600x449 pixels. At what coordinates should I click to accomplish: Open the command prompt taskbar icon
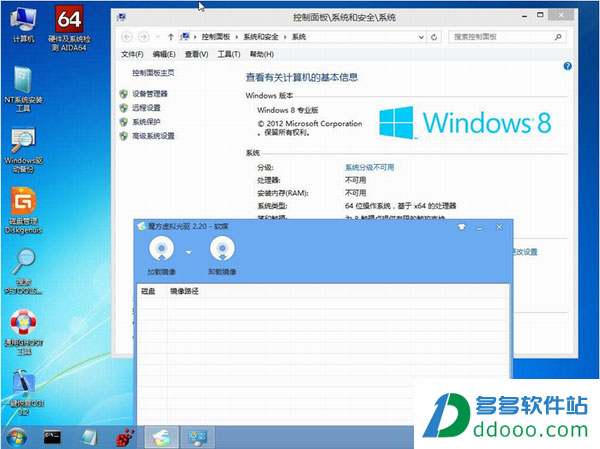coord(52,437)
